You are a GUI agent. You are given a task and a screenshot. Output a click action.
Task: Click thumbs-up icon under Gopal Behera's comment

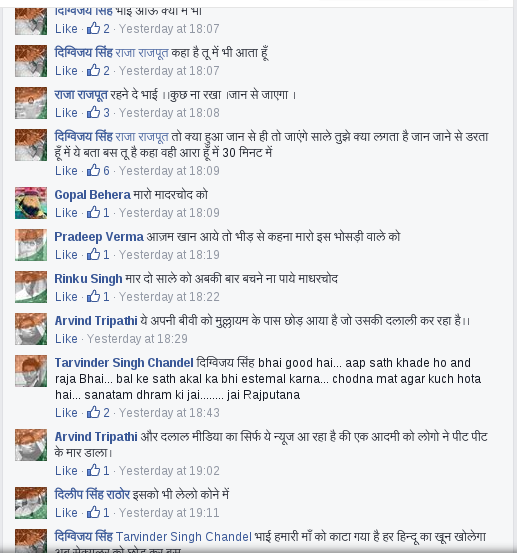coord(93,212)
